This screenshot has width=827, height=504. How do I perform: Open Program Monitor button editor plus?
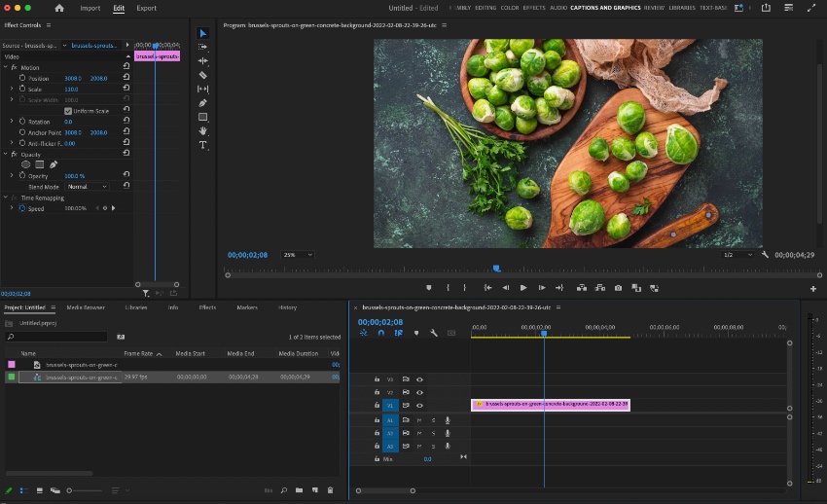coord(813,289)
